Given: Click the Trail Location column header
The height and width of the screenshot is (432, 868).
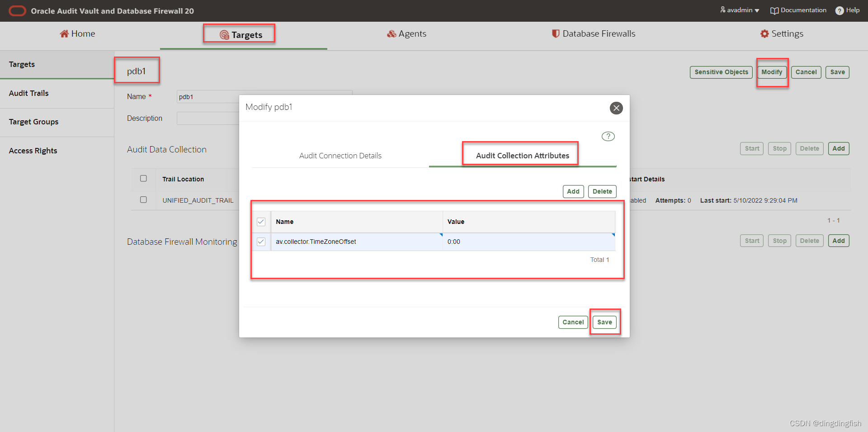Looking at the screenshot, I should pyautogui.click(x=183, y=179).
